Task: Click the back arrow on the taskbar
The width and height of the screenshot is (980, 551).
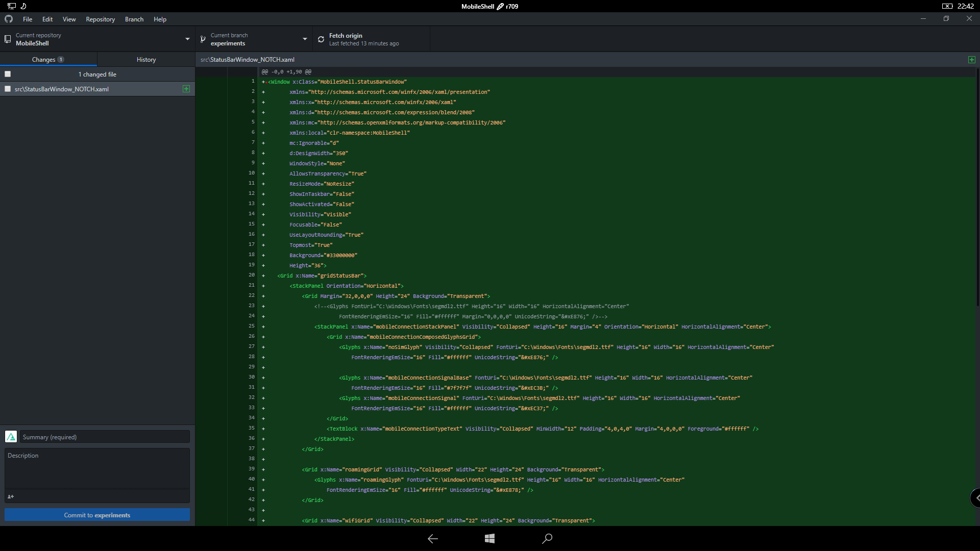Action: [433, 538]
